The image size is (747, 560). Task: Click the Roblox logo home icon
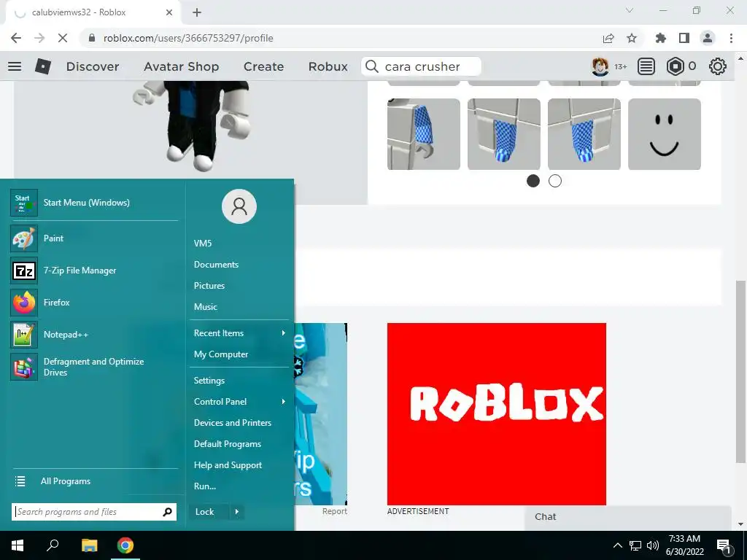pos(43,66)
